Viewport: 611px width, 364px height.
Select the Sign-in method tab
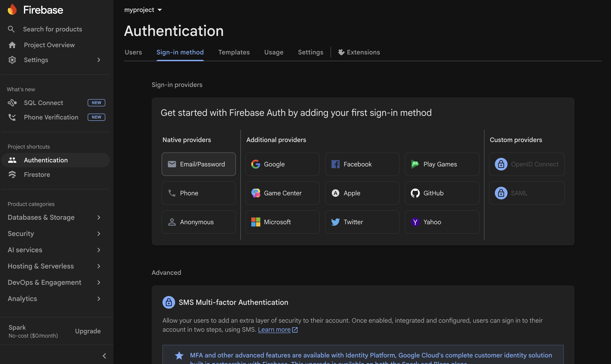coord(180,52)
